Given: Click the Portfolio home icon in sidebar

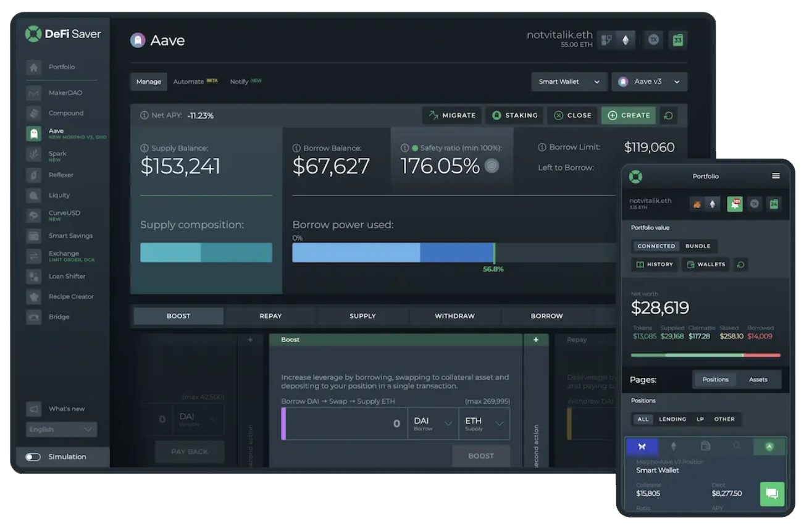Looking at the screenshot, I should pos(34,67).
